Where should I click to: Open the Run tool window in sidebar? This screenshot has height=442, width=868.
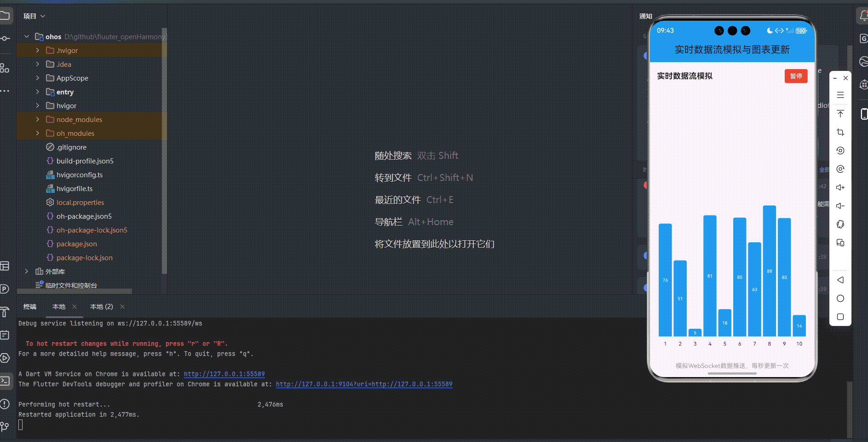click(x=6, y=358)
